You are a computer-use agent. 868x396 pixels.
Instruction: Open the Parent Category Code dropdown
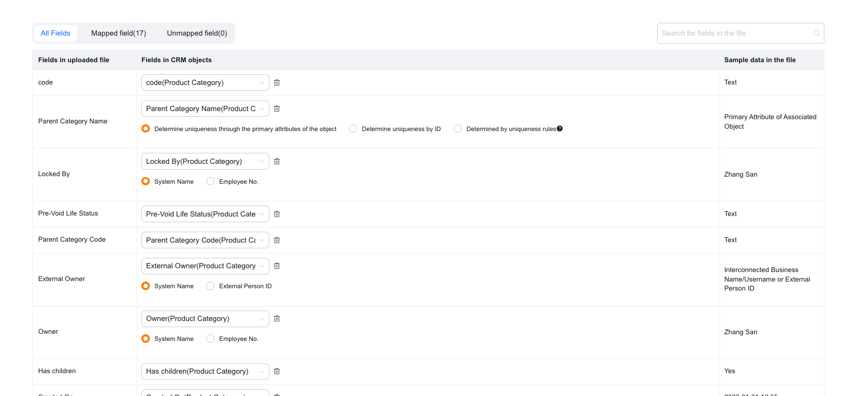(x=205, y=240)
